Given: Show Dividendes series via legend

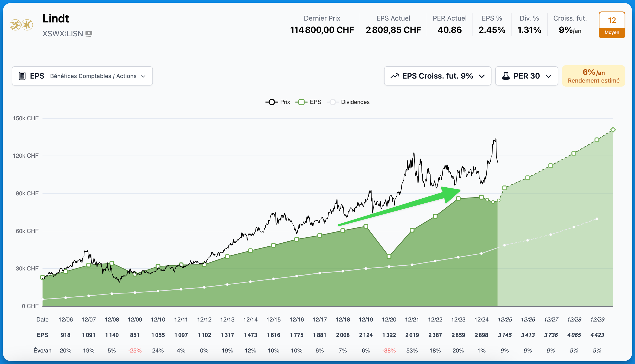Looking at the screenshot, I should click(x=349, y=102).
